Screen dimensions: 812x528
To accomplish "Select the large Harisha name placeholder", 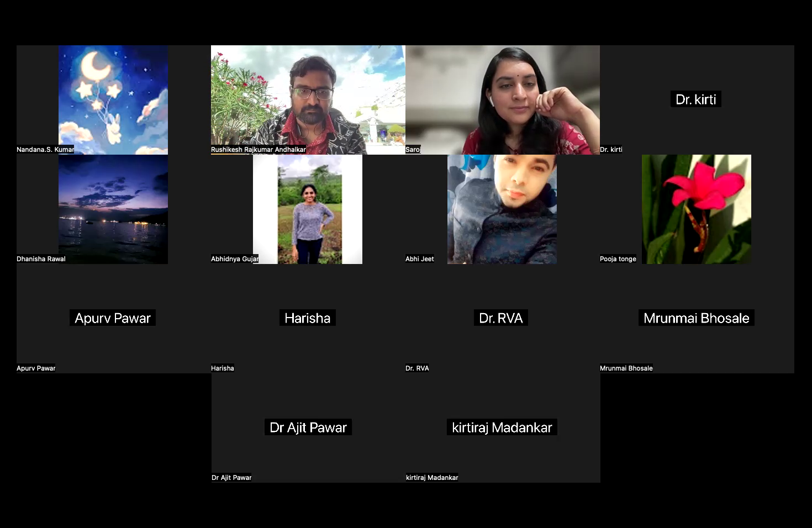I will point(307,318).
